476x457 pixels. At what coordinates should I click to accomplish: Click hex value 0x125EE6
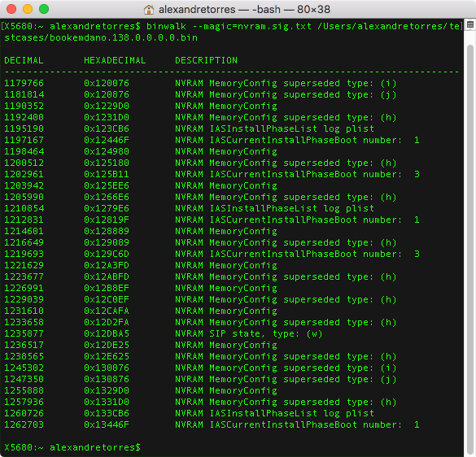coord(107,185)
